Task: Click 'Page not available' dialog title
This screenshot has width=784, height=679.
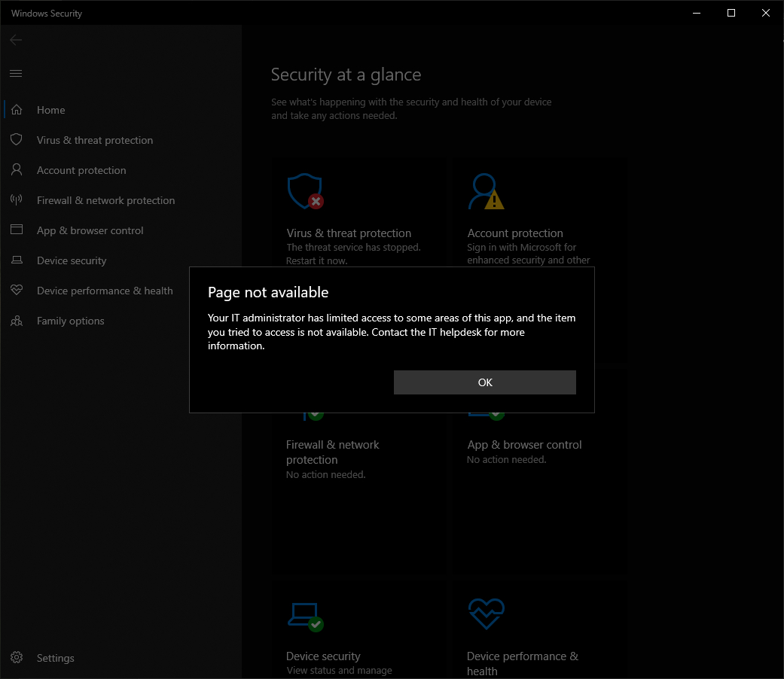Action: point(268,292)
